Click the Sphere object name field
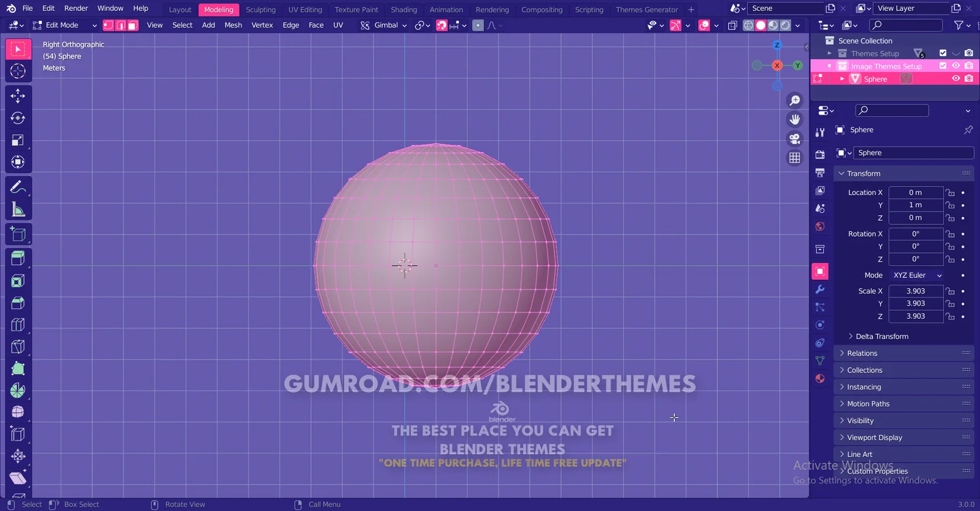 (x=913, y=153)
